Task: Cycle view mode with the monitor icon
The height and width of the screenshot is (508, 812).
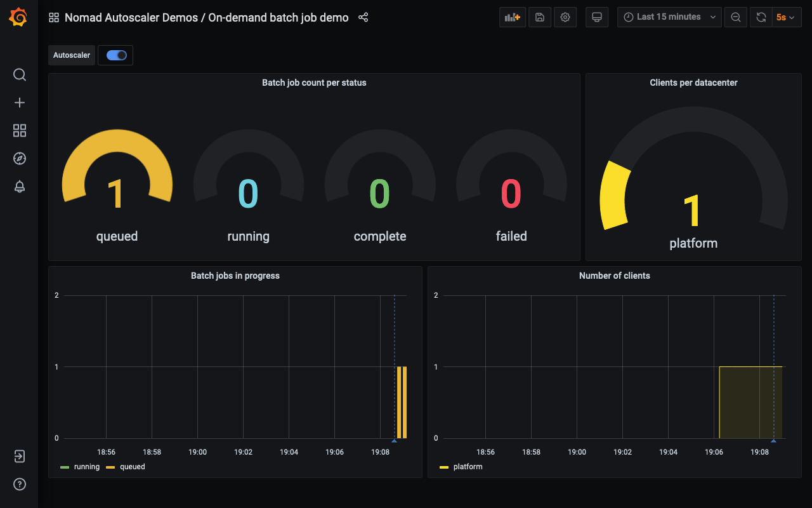Action: click(x=596, y=17)
